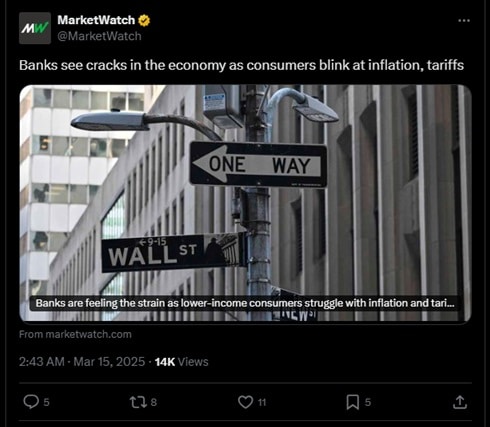Click the gold verified badge

pos(144,21)
